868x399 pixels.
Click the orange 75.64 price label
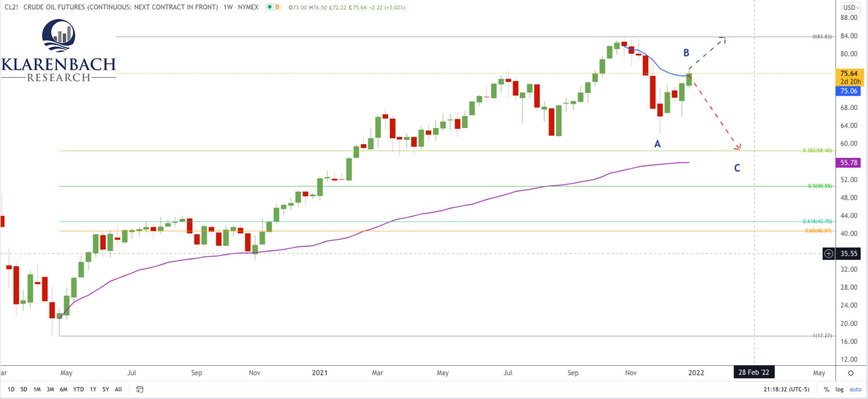coord(850,74)
